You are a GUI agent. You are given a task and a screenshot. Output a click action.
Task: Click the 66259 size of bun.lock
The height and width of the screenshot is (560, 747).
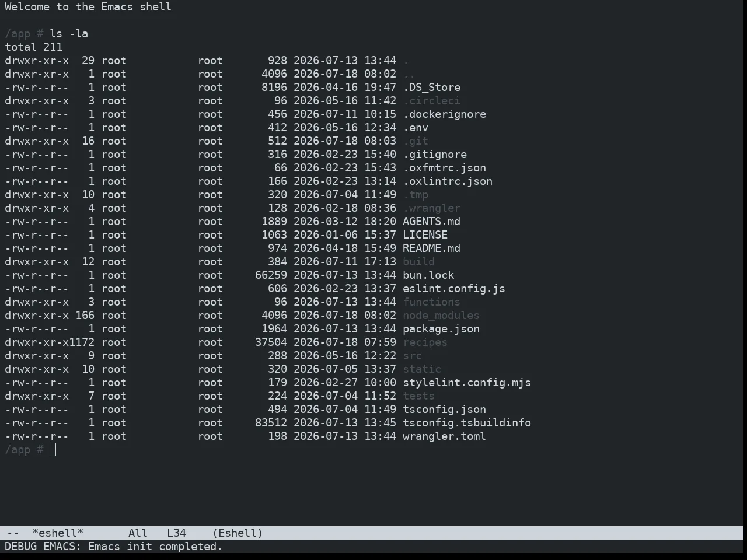coord(271,275)
